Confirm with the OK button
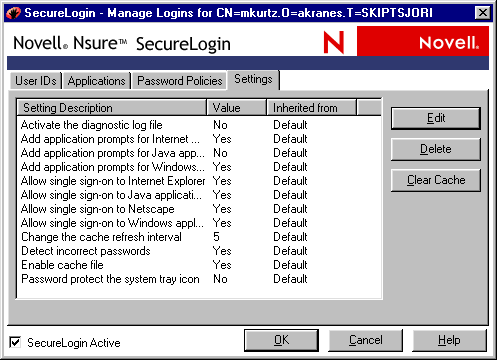The width and height of the screenshot is (497, 360). tap(281, 340)
